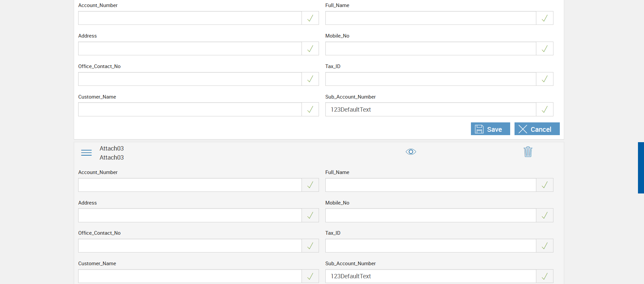Screen dimensions: 644x284
Task: Click the Customer_Name checkmark beside the Save row
Action: [310, 110]
